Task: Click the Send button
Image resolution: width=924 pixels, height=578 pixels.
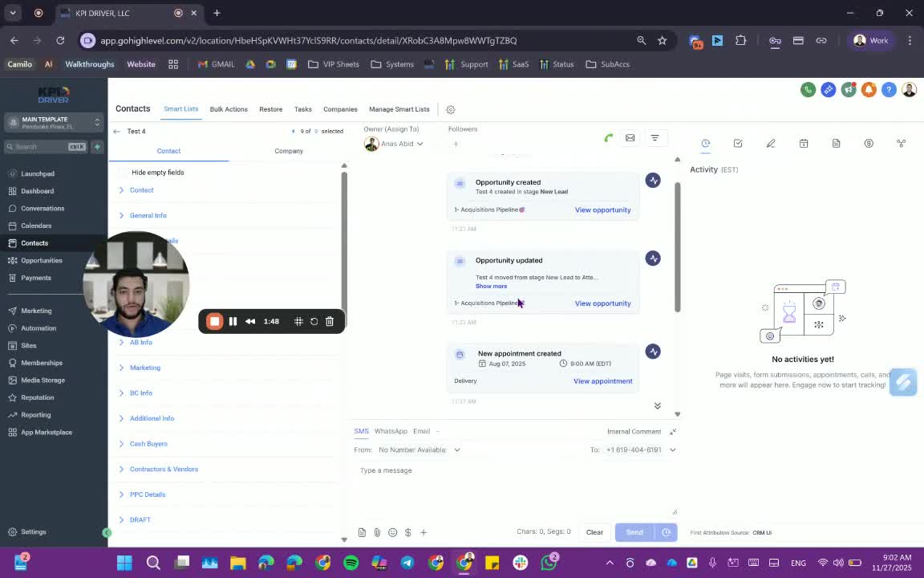Action: pyautogui.click(x=634, y=532)
